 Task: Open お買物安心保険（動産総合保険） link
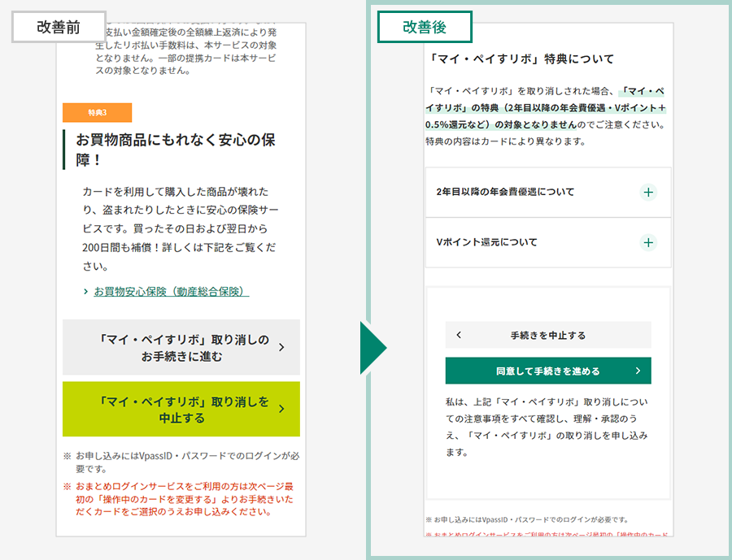[172, 292]
